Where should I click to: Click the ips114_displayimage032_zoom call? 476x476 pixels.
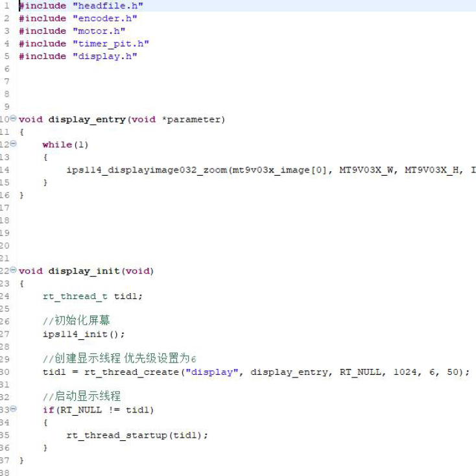click(147, 170)
